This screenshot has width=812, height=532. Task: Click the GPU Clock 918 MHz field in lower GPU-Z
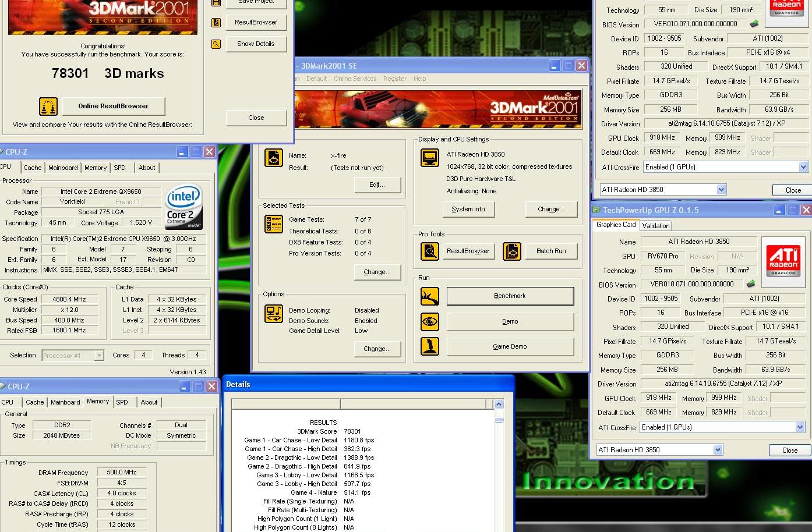659,398
